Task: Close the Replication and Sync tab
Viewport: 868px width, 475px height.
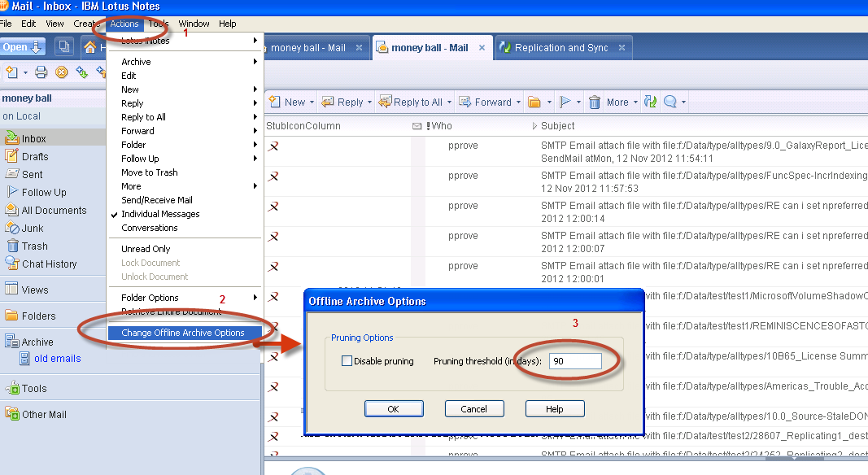Action: click(x=622, y=48)
